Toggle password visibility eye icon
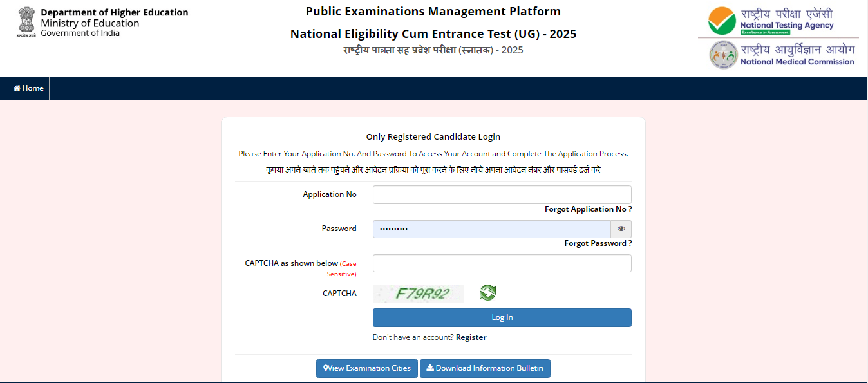This screenshot has height=383, width=868. coord(621,229)
